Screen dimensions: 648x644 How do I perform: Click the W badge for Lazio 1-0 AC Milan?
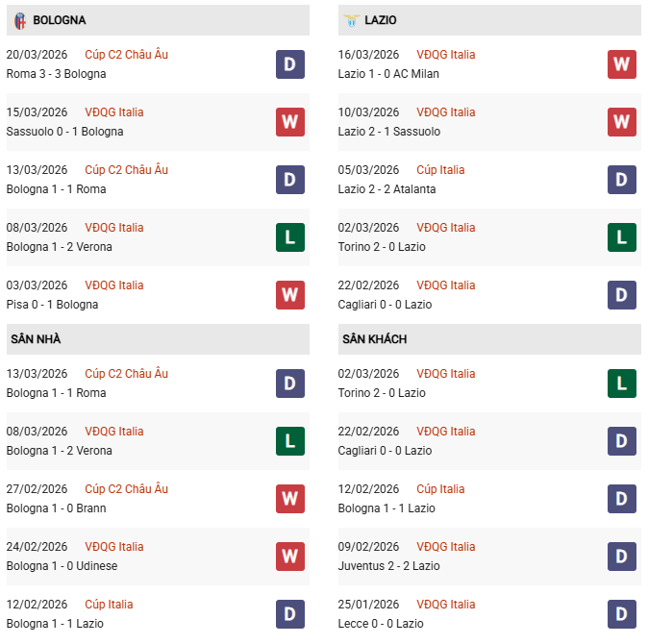[622, 64]
